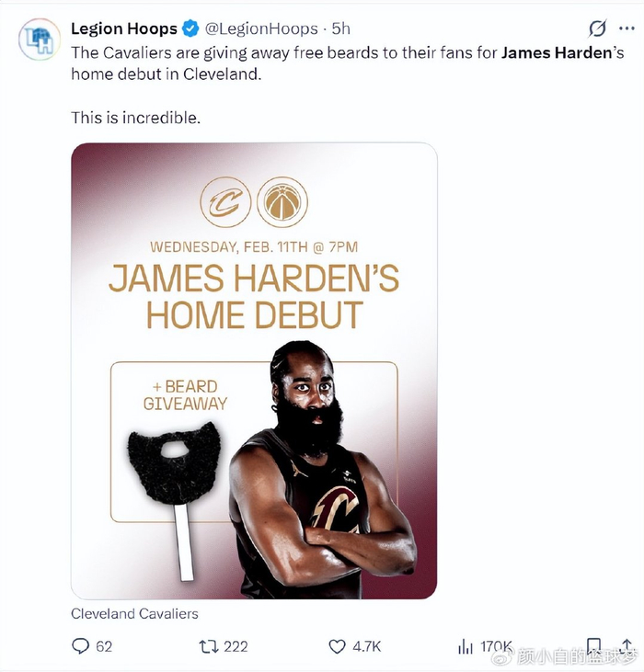This screenshot has width=644, height=672.
Task: Bookmark the post
Action: tap(593, 645)
